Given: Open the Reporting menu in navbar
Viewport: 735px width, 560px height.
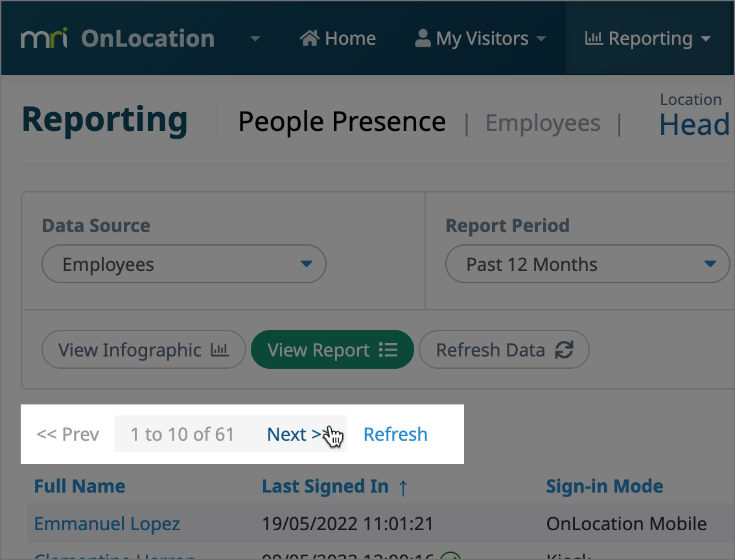Looking at the screenshot, I should (x=647, y=38).
